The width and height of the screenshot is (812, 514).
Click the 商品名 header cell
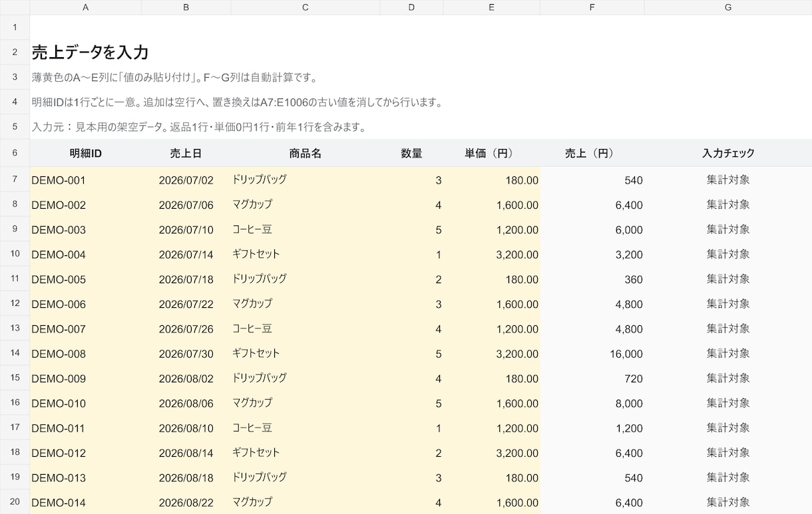coord(305,154)
